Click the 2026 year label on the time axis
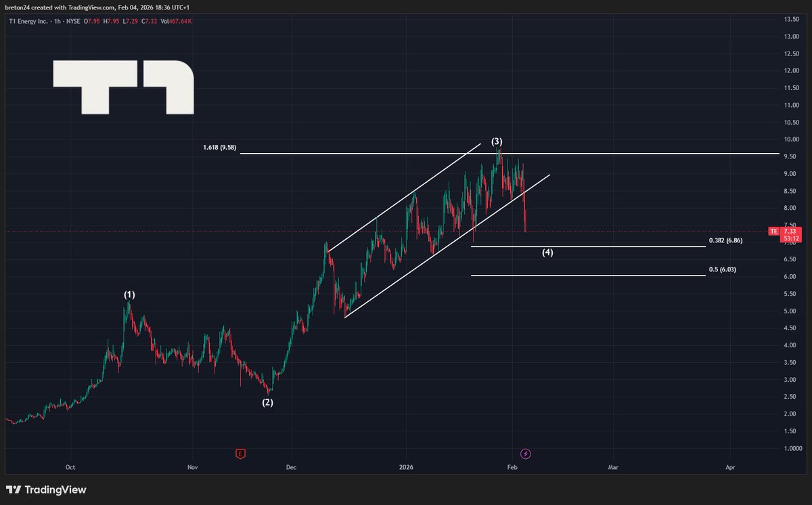 click(x=406, y=467)
